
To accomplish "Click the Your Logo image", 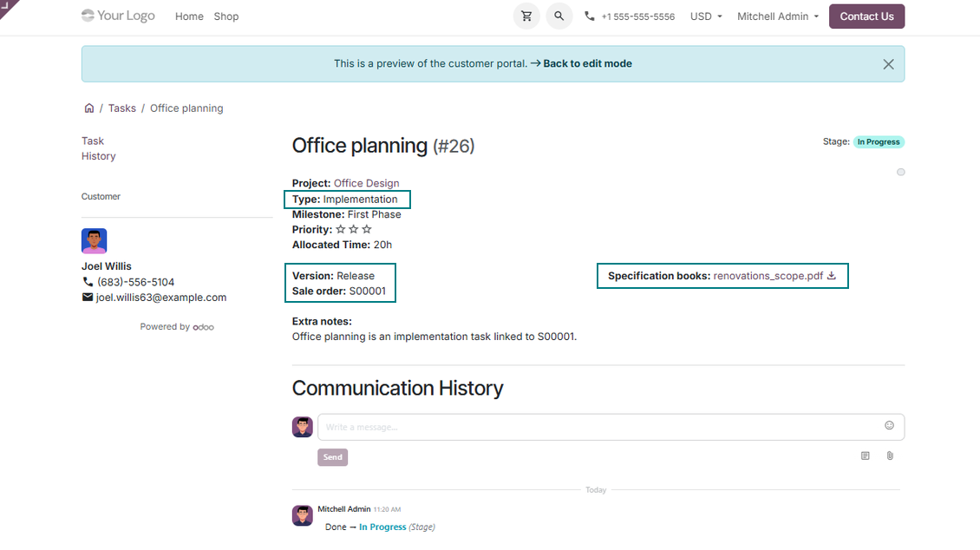I will [118, 16].
